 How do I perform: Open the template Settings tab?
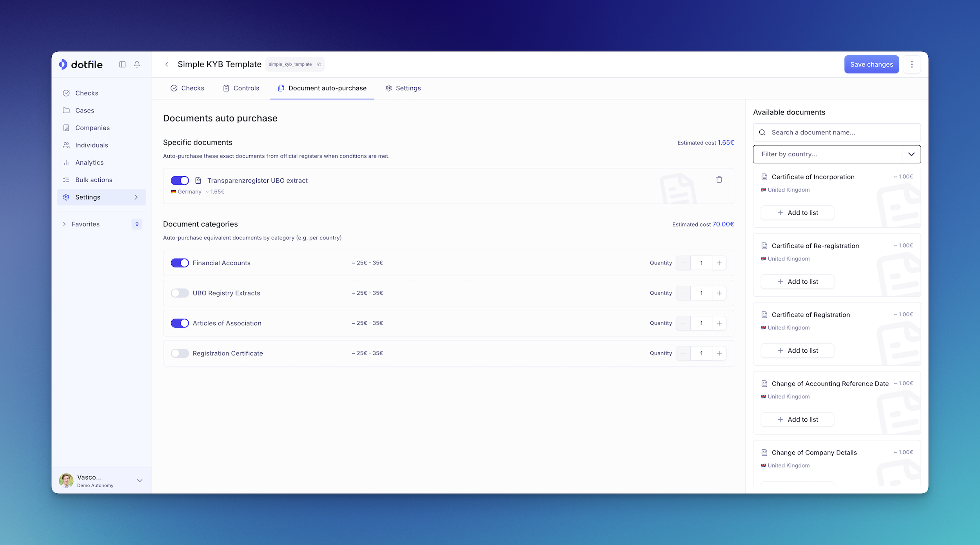pyautogui.click(x=403, y=88)
